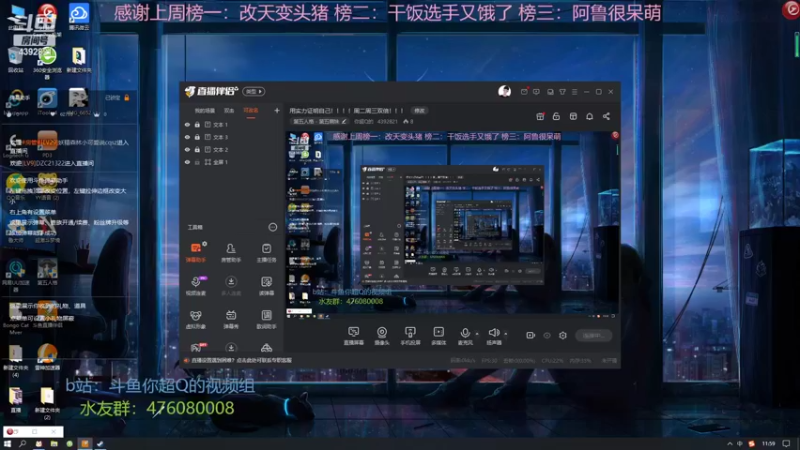Open the customer service hint link in the status bar
Viewport: 800px width, 450px height.
(241, 360)
